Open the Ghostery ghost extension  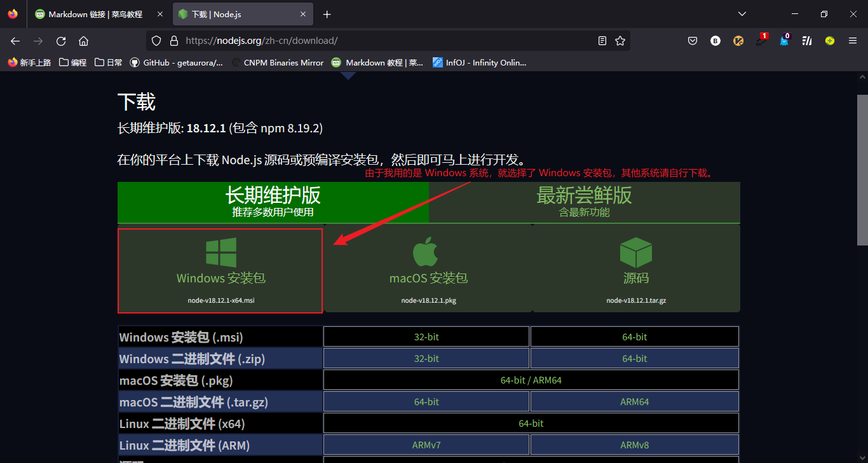pyautogui.click(x=784, y=41)
